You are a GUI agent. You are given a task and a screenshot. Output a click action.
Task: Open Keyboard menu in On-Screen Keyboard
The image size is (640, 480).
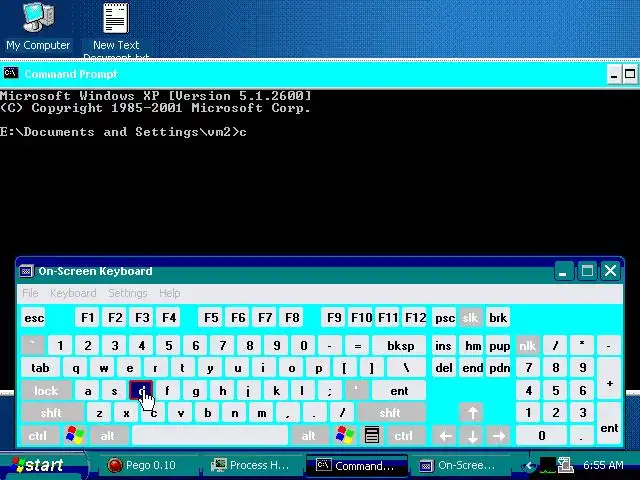(73, 293)
